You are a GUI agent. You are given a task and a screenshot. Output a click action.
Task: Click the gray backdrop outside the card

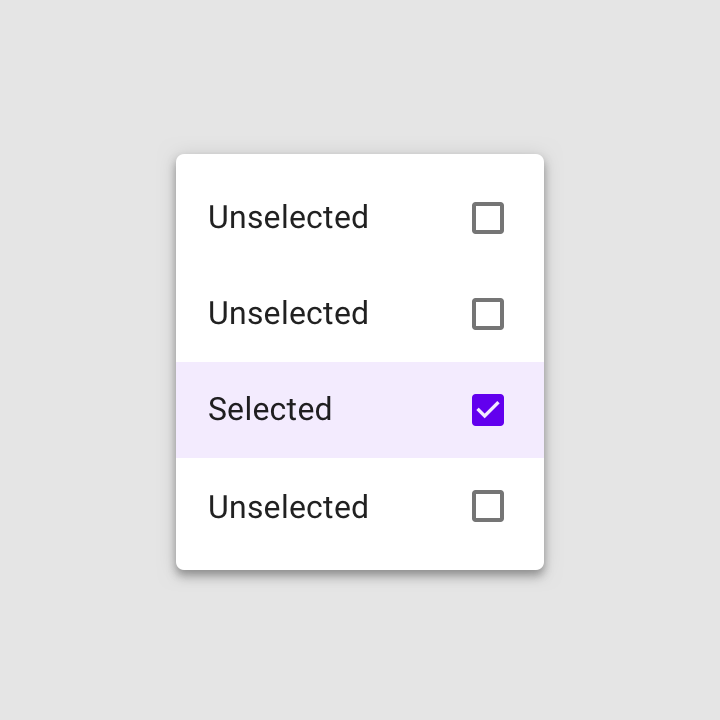[87, 360]
